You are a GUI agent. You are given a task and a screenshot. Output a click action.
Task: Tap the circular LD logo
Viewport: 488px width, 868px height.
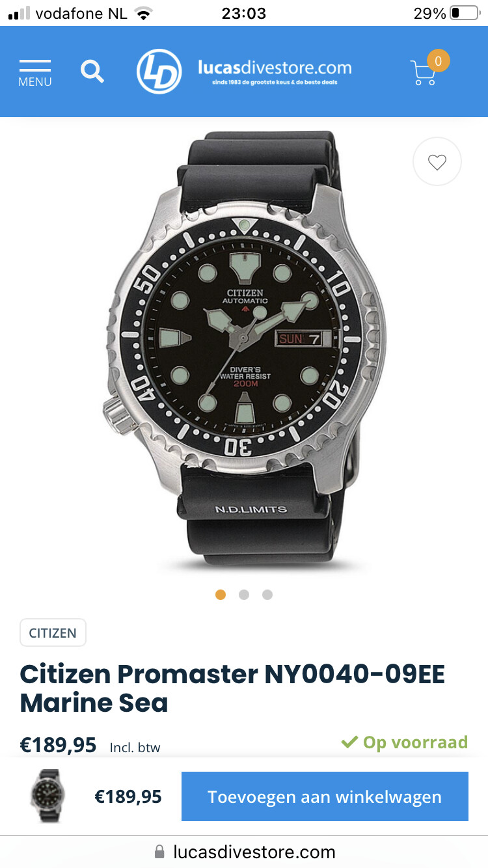(x=159, y=72)
